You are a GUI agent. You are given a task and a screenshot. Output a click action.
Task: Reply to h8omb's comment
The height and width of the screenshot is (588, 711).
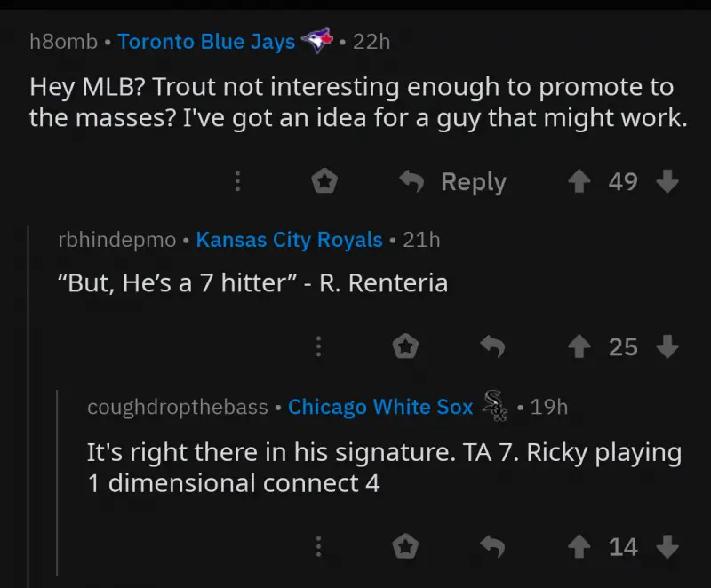tap(453, 182)
